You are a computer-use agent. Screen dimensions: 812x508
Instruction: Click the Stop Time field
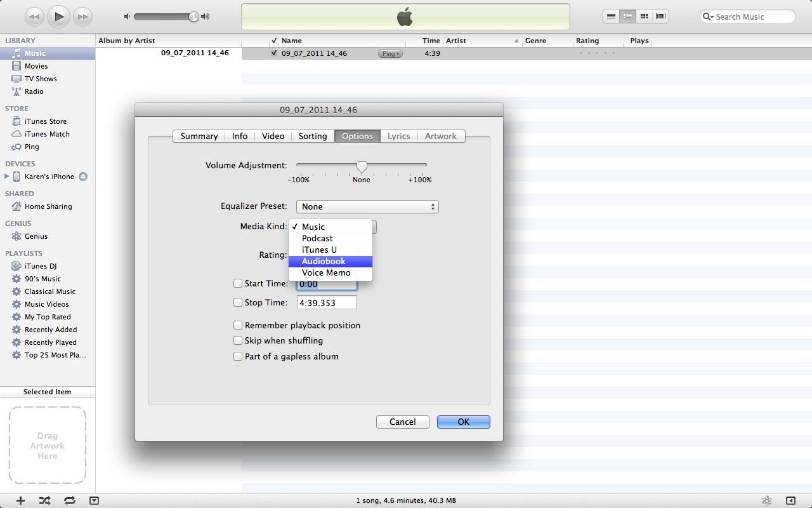pyautogui.click(x=327, y=303)
